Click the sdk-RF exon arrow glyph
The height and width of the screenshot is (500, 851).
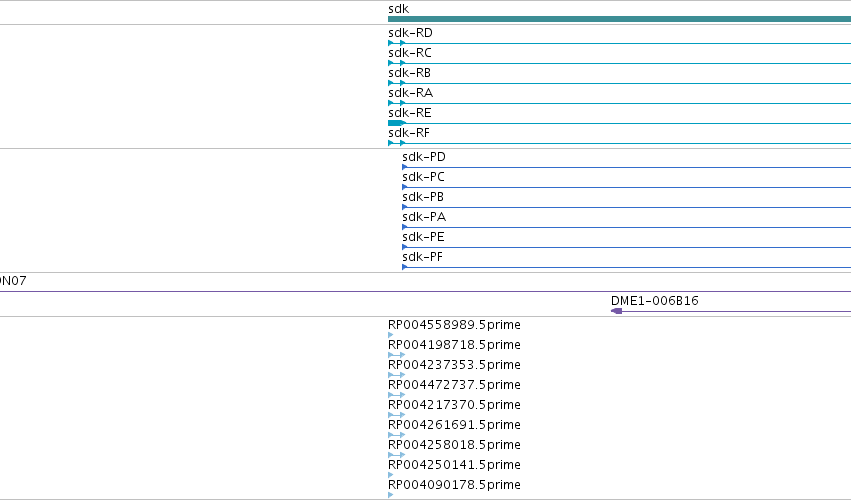tap(397, 143)
